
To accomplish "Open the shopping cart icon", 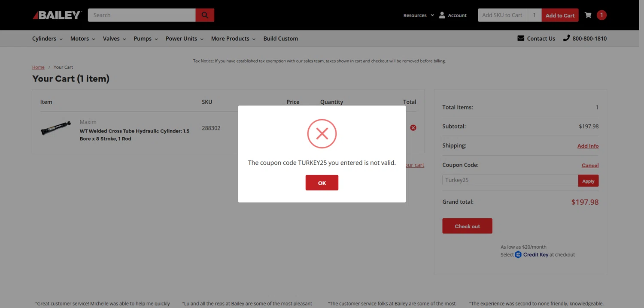I will pos(588,15).
